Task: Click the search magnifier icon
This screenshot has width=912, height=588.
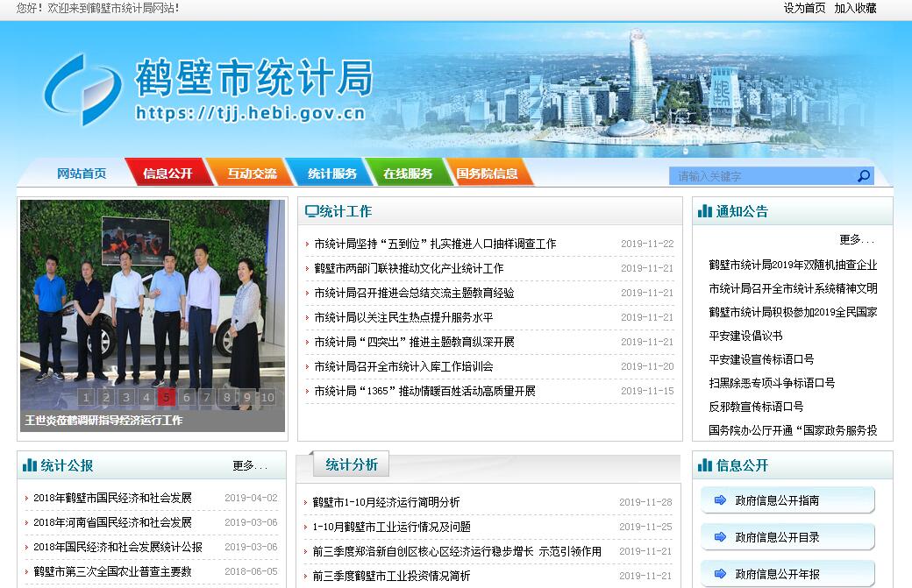Action: pos(864,176)
